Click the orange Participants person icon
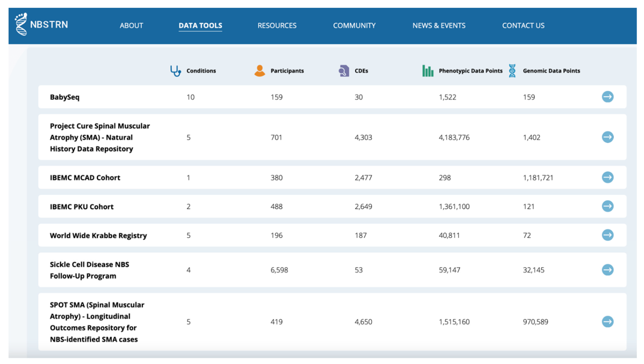Image resolution: width=644 pixels, height=364 pixels. coord(259,71)
